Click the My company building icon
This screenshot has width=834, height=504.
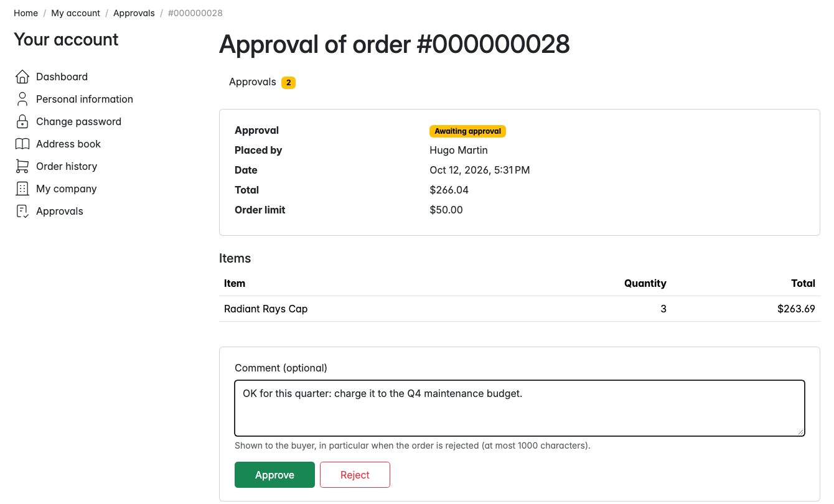point(22,189)
